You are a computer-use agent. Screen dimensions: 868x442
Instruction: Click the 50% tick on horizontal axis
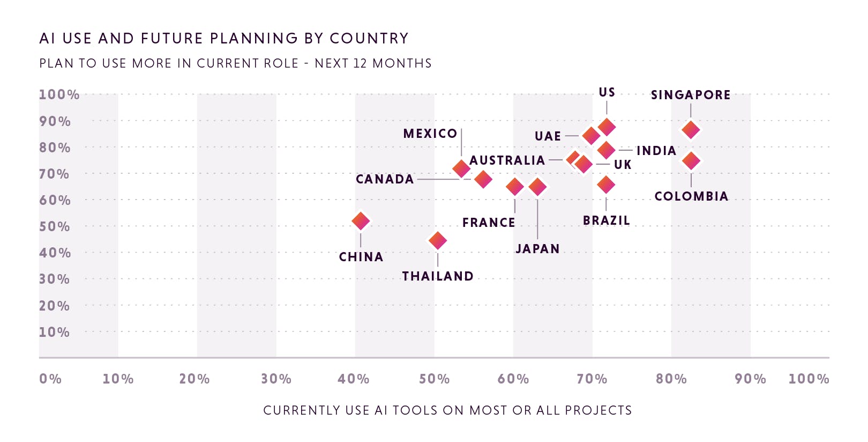434,379
